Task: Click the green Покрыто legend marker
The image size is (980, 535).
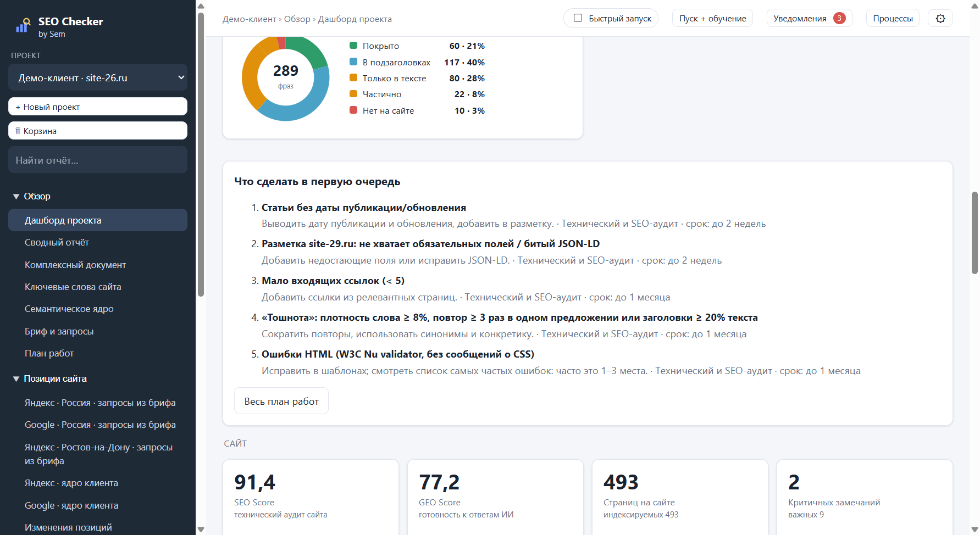Action: click(353, 46)
